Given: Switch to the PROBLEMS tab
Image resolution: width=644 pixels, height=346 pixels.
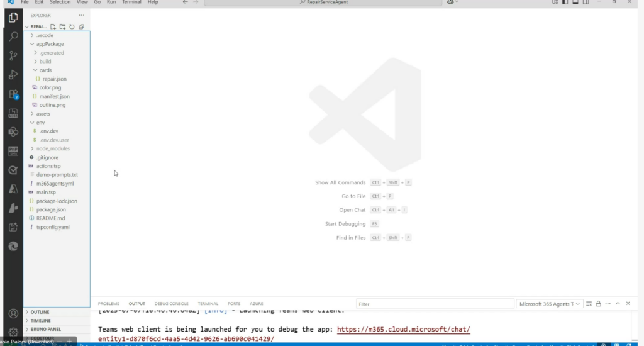Looking at the screenshot, I should click(x=108, y=304).
